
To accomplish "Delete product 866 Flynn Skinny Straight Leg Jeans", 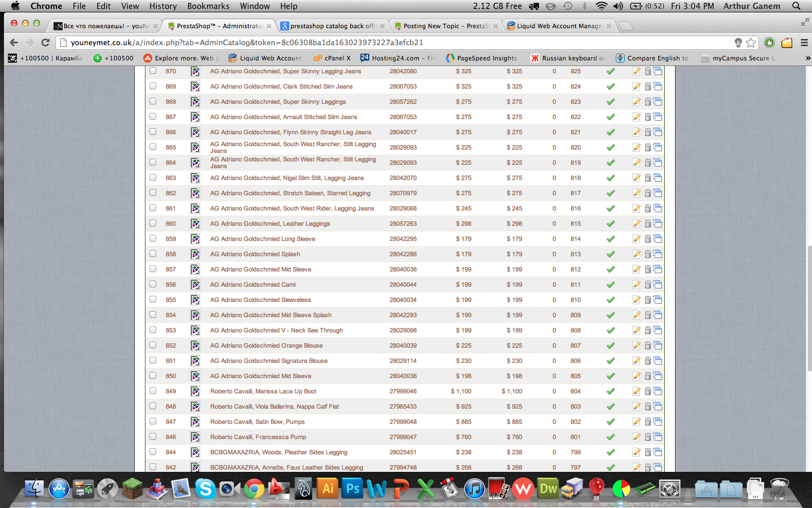I will tap(648, 132).
